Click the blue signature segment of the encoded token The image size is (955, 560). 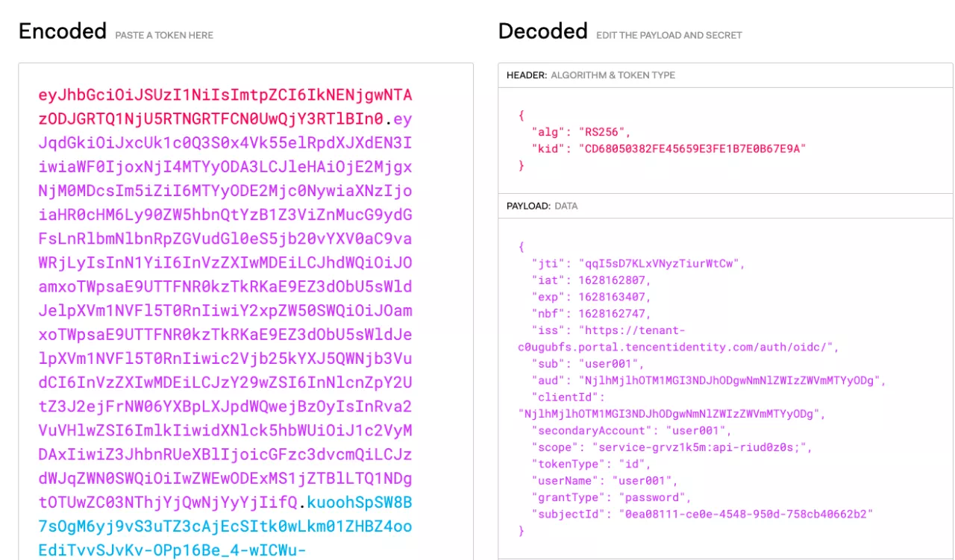pos(224,526)
